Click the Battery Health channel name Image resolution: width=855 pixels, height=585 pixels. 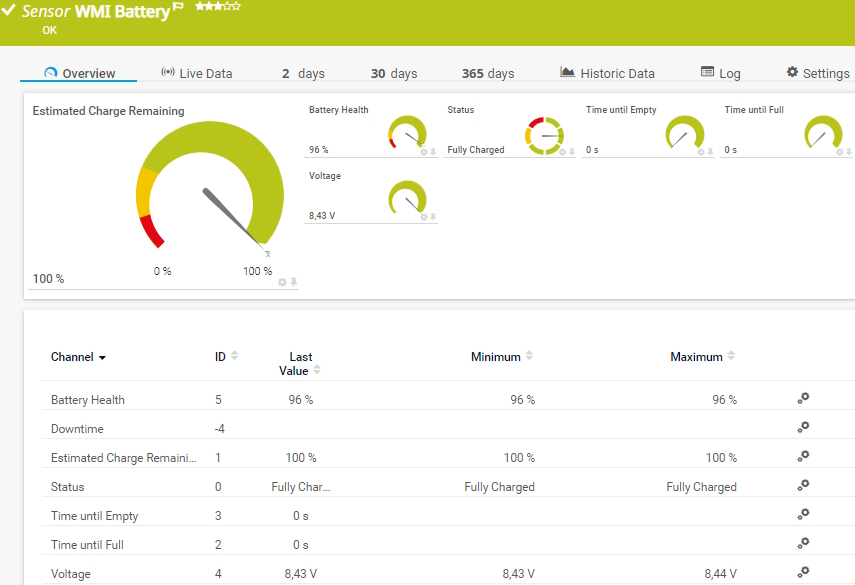tap(88, 400)
